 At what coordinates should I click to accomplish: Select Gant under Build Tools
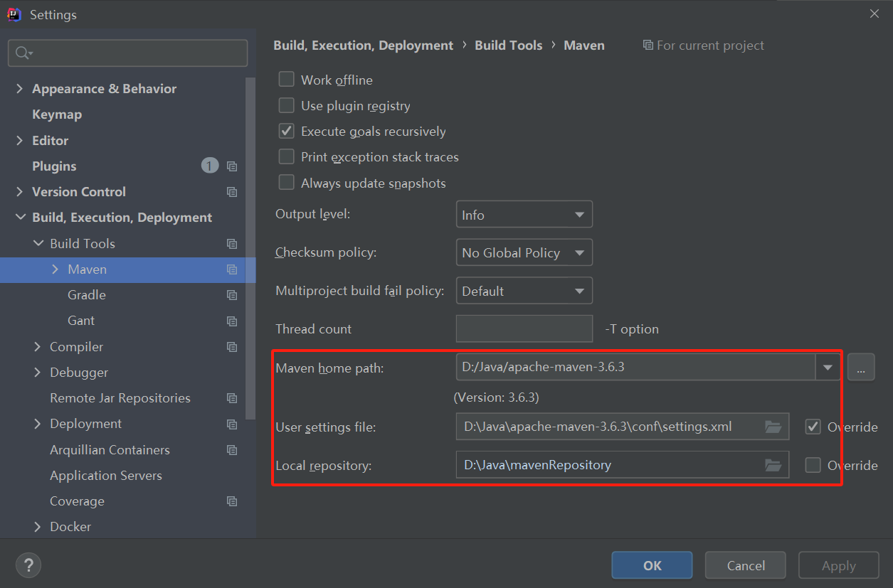point(81,321)
